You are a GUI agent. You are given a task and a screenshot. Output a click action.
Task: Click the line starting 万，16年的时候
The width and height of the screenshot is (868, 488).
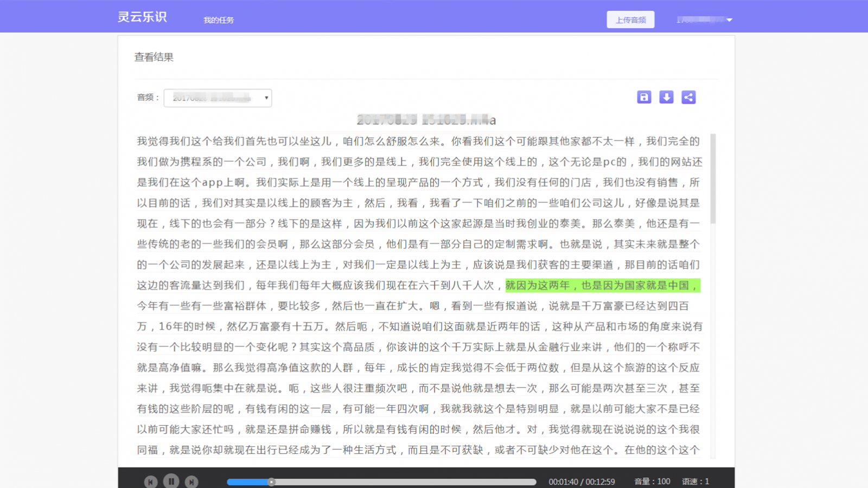coord(419,326)
